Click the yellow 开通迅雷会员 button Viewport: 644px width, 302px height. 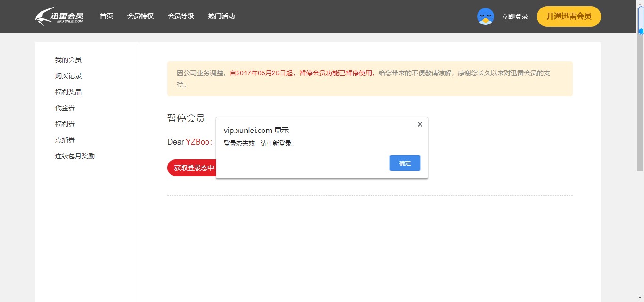[569, 16]
